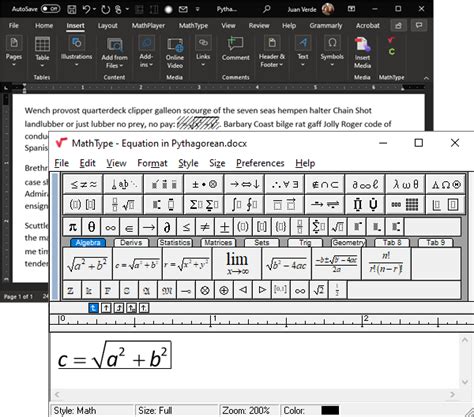Open fraction and radical templates palette

pyautogui.click(x=123, y=204)
